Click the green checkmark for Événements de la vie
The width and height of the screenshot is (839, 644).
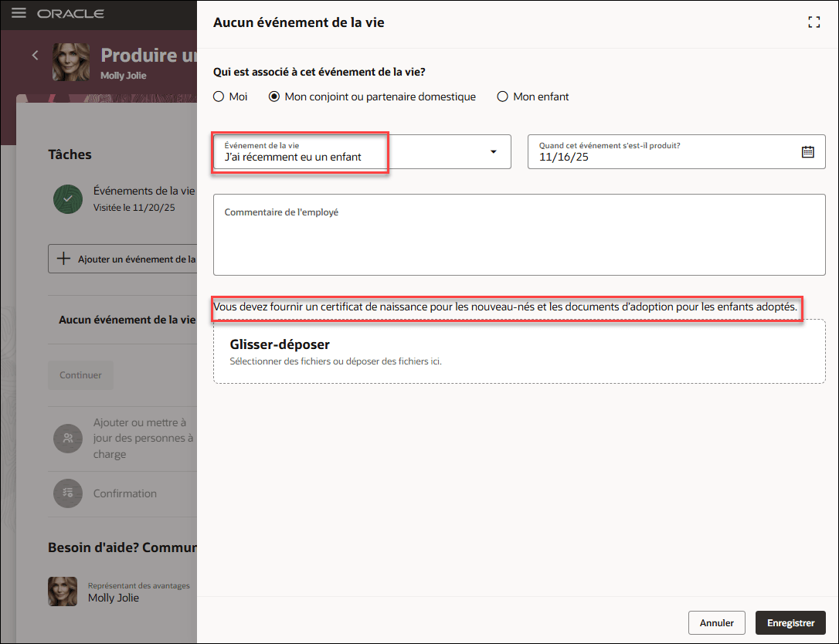point(68,198)
